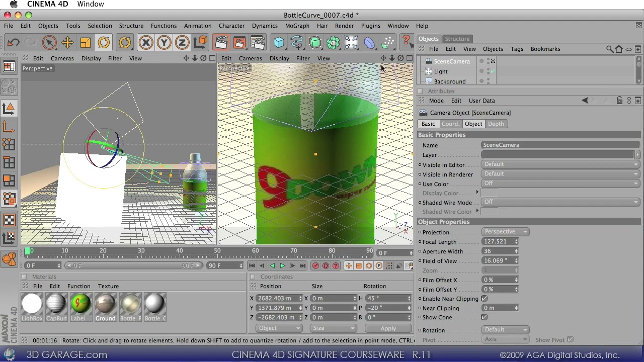This screenshot has height=362, width=644.
Task: Open the Plugins menu
Action: coord(370,26)
